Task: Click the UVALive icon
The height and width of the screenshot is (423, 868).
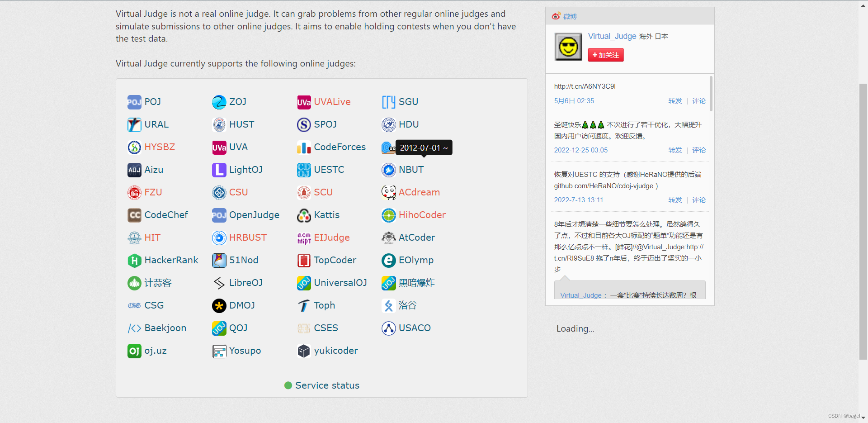Action: click(304, 102)
